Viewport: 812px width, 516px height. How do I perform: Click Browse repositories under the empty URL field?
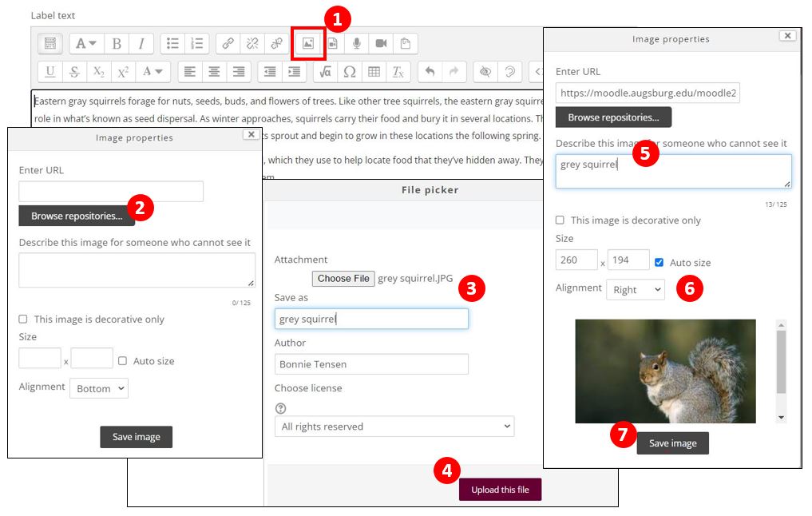click(x=77, y=216)
